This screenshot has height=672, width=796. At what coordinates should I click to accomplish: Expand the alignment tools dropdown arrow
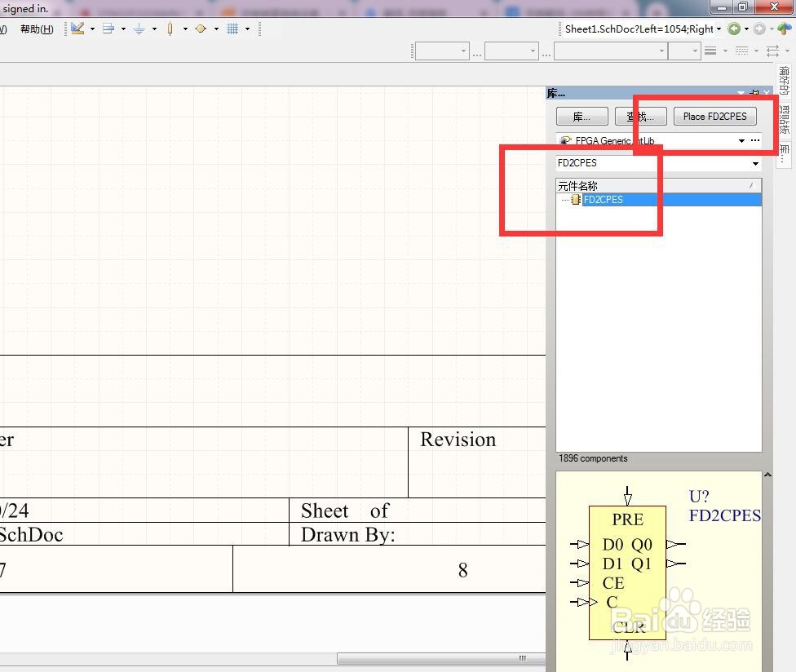(123, 29)
